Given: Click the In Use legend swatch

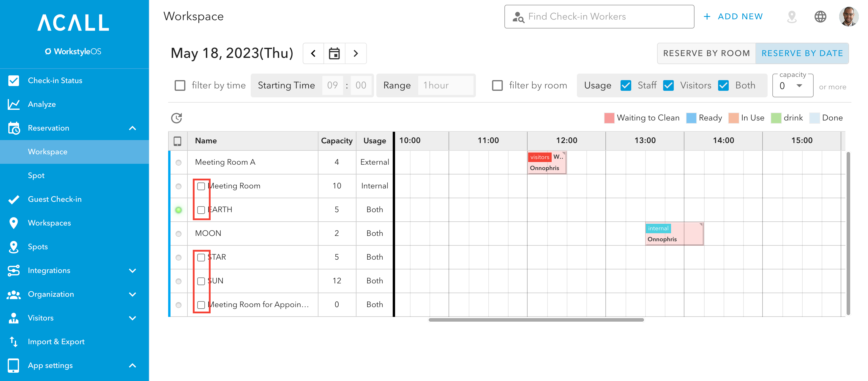Looking at the screenshot, I should point(733,118).
